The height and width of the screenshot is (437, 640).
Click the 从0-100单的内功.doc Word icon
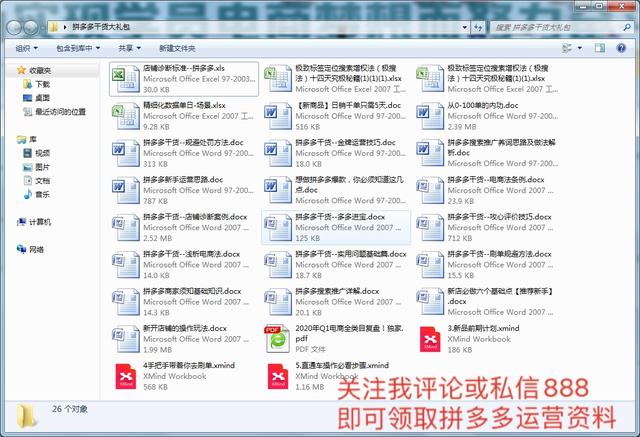click(x=430, y=116)
